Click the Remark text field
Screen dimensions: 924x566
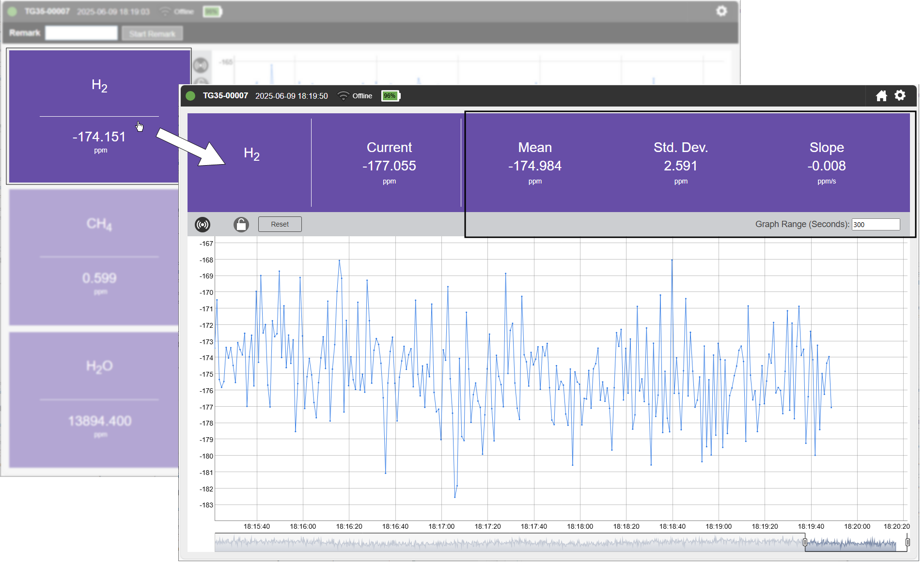click(x=81, y=33)
